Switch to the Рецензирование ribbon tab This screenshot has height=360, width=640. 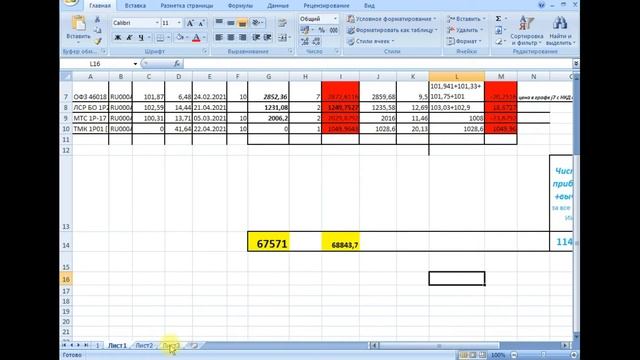(326, 6)
